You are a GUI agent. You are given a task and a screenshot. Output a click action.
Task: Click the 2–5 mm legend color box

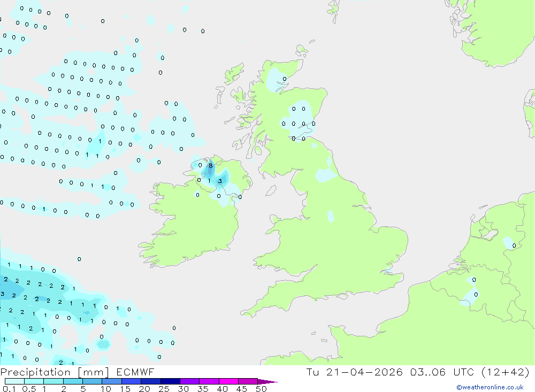[73, 381]
